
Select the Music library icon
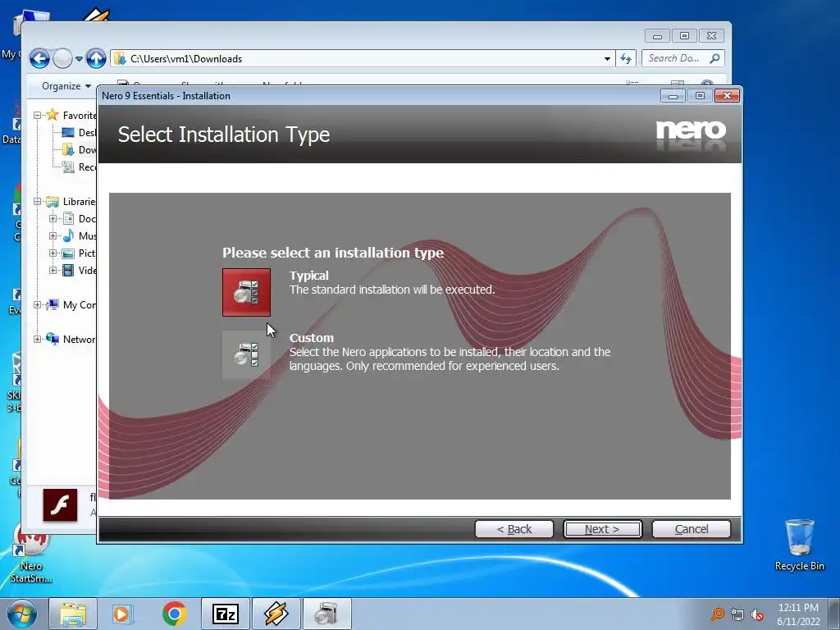point(68,235)
